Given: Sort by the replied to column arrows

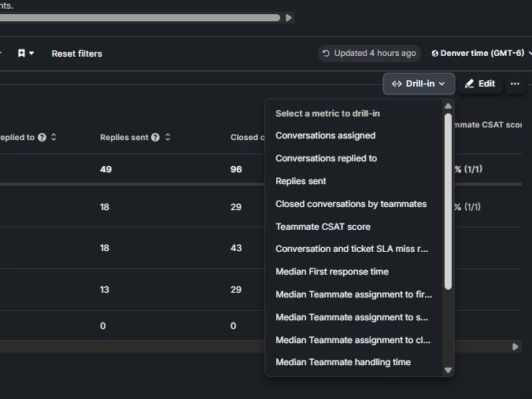Looking at the screenshot, I should pos(54,138).
